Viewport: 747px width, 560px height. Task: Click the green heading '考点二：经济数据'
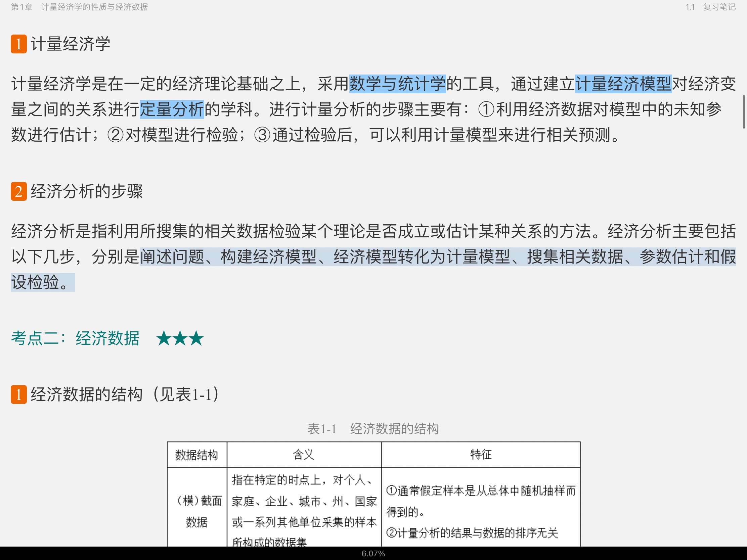click(x=75, y=338)
